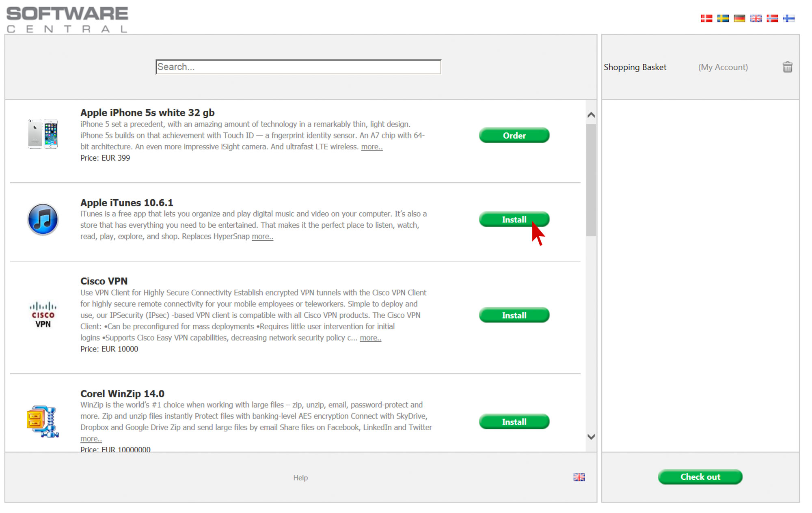This screenshot has height=513, width=812.
Task: Click the iPhone 5s product image
Action: tap(43, 134)
